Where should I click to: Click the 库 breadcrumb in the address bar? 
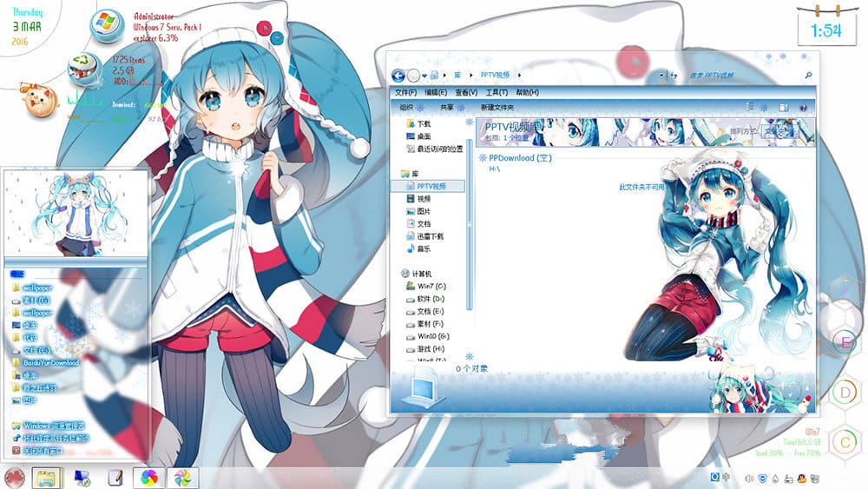[457, 75]
